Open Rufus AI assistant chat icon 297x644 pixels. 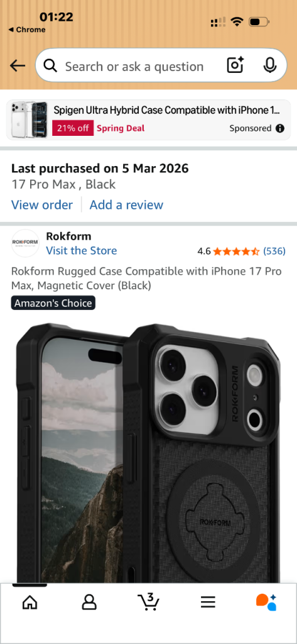(x=266, y=602)
